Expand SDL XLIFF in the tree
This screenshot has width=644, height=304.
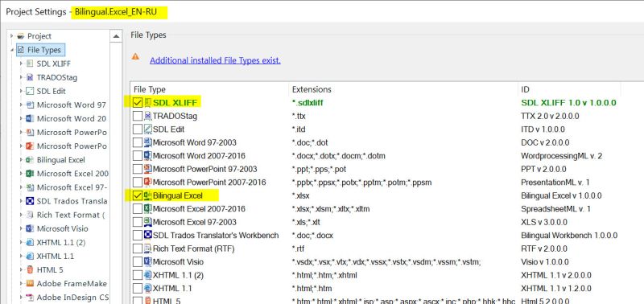(x=21, y=64)
